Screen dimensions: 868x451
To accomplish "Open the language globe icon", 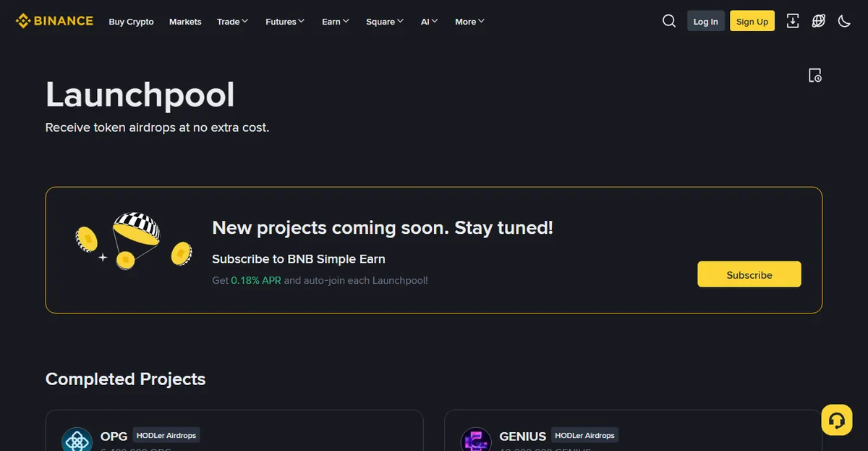I will click(x=819, y=21).
